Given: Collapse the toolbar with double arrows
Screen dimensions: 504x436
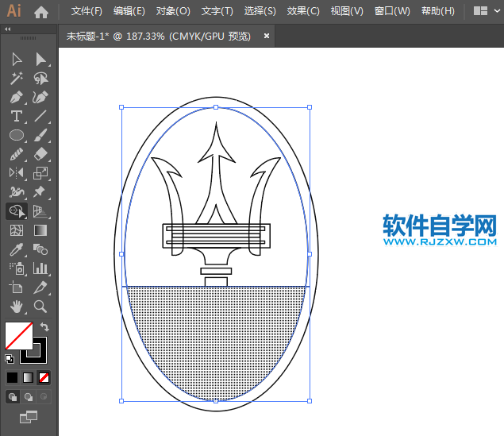Looking at the screenshot, I should tap(8, 29).
